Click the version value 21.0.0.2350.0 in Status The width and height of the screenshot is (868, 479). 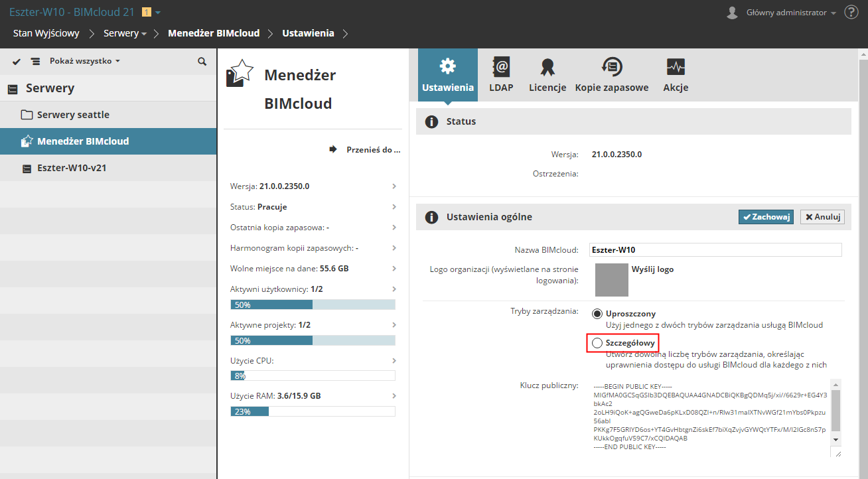[616, 155]
